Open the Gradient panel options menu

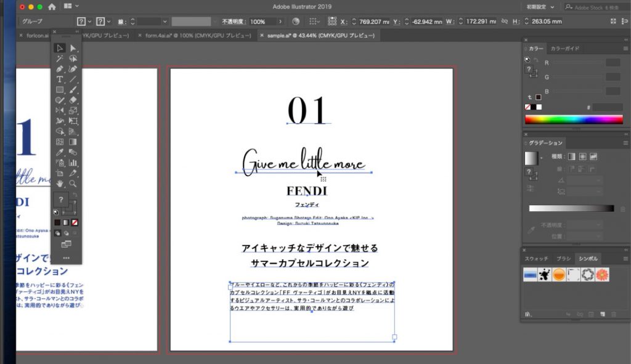pyautogui.click(x=625, y=143)
